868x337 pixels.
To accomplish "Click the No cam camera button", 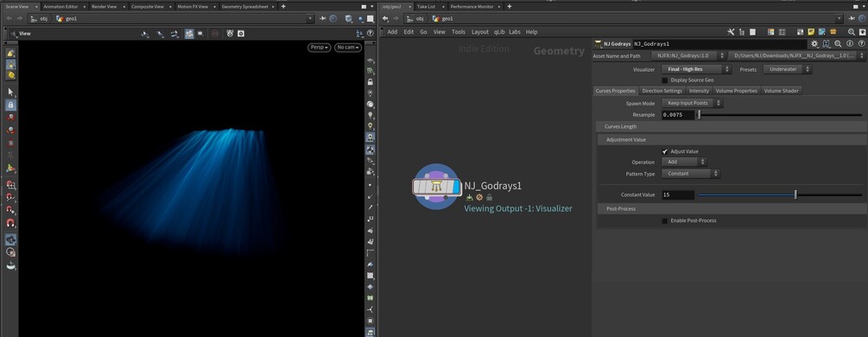I will tap(348, 48).
